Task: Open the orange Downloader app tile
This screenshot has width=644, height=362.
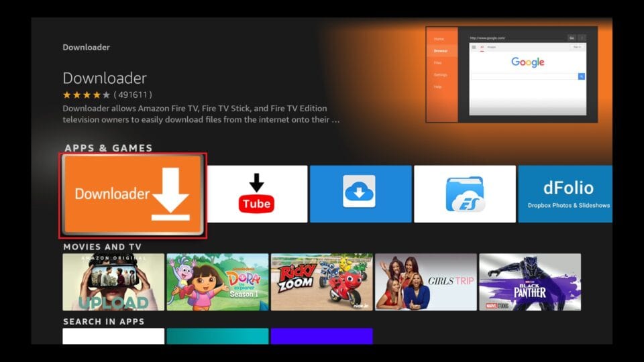Action: click(133, 195)
